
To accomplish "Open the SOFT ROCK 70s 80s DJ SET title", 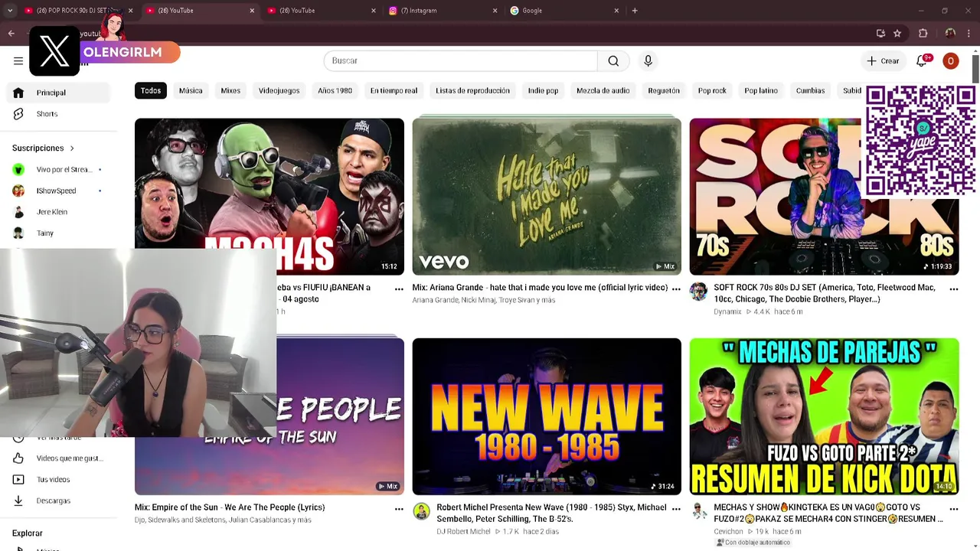I will tap(825, 293).
